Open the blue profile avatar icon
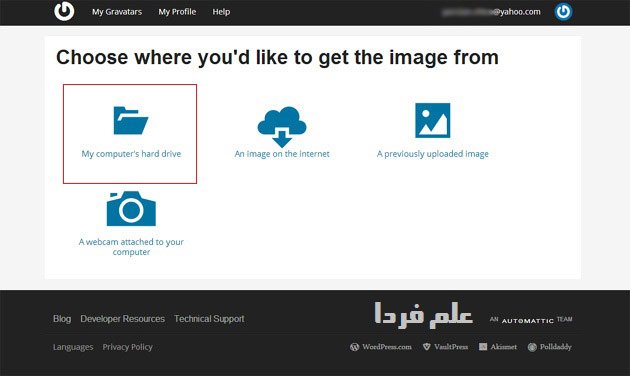 tap(563, 12)
